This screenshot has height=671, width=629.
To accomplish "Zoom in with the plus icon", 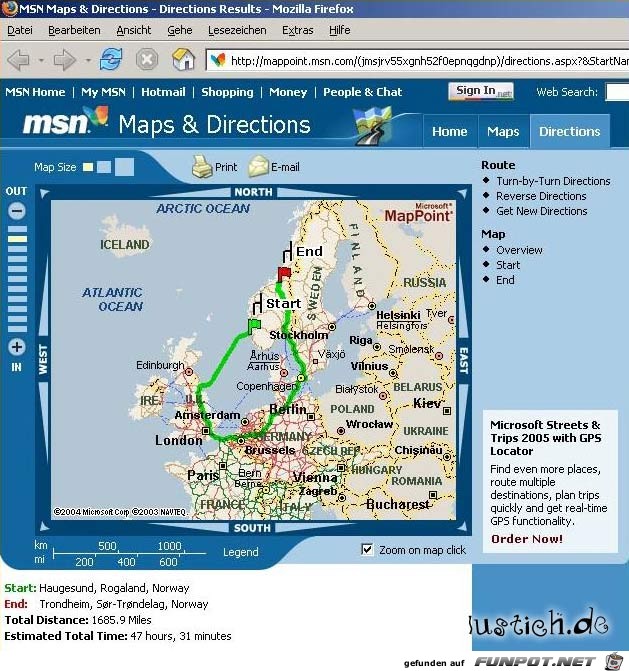I will [x=17, y=347].
